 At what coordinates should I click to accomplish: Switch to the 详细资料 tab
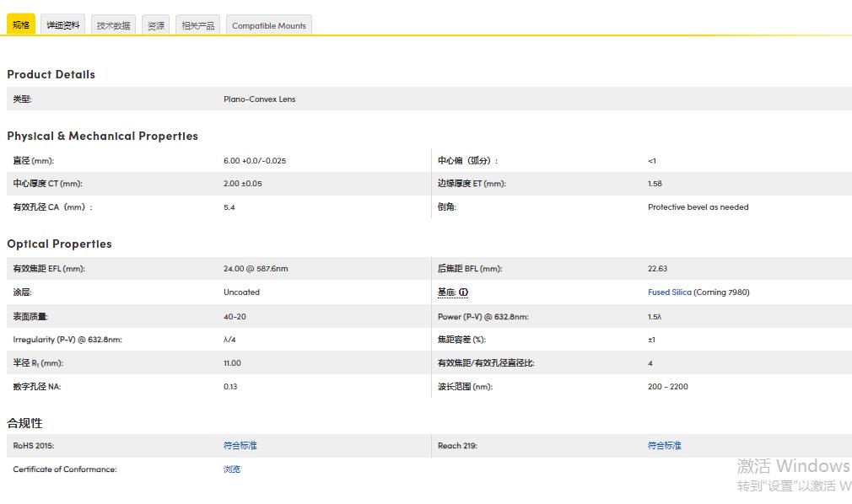click(63, 25)
